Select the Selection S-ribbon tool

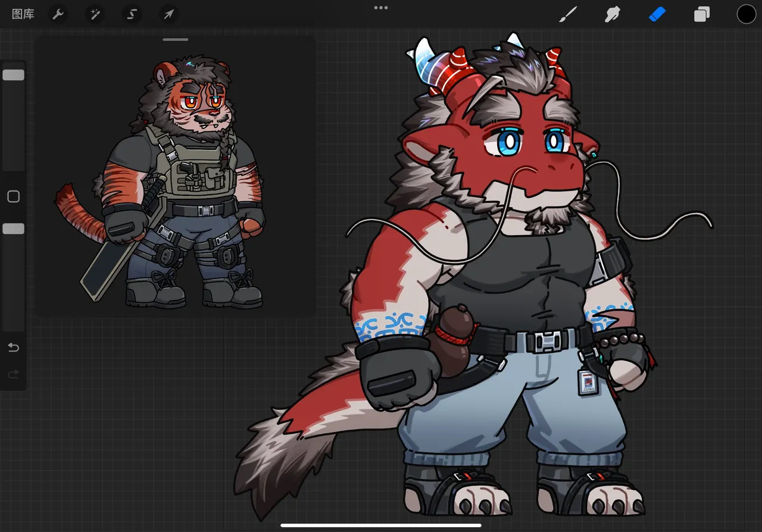[x=132, y=14]
